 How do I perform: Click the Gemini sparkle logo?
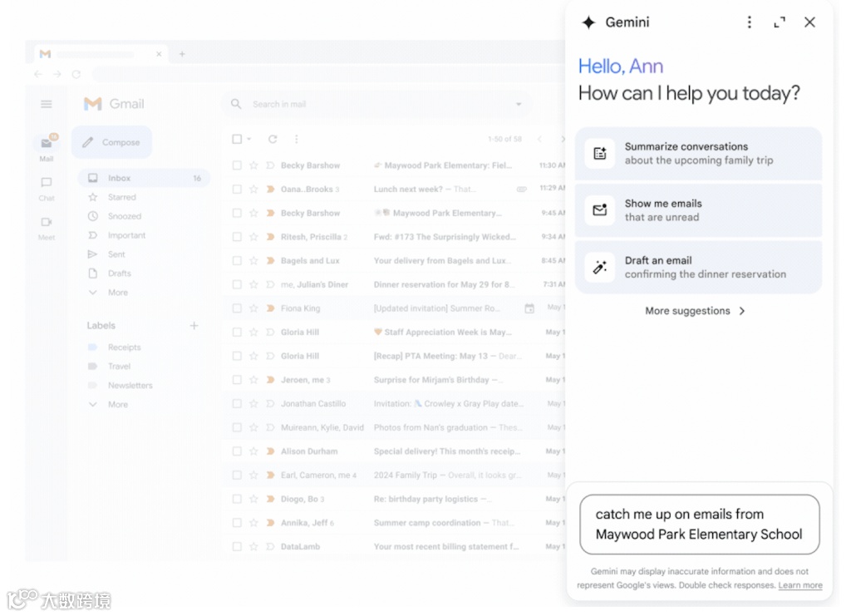[589, 22]
